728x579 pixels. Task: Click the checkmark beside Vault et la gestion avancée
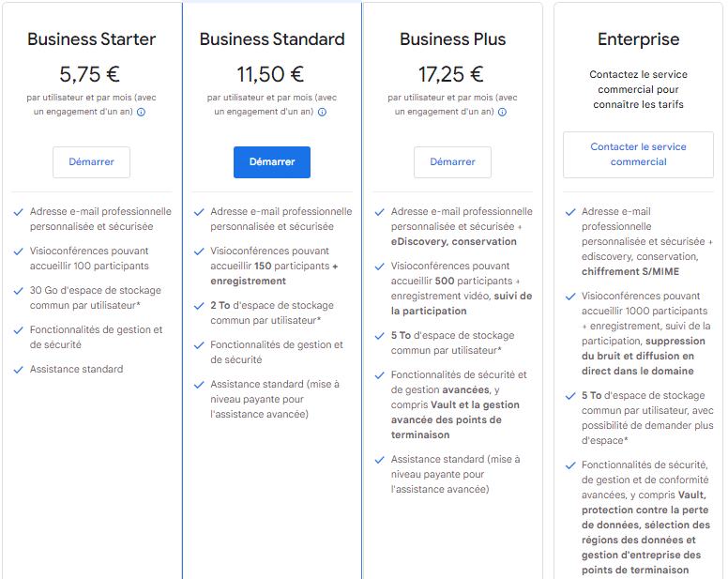[380, 375]
